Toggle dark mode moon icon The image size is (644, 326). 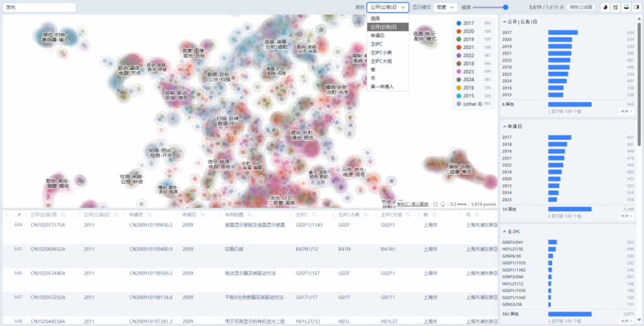604,7
